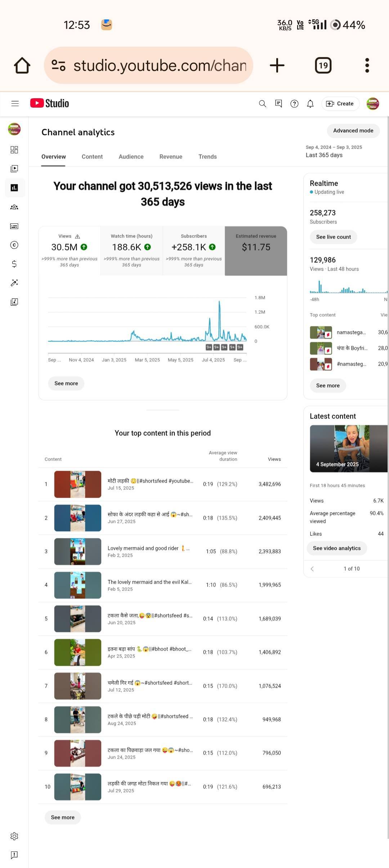Open Content section in the left sidebar
The image size is (389, 868).
click(x=14, y=169)
